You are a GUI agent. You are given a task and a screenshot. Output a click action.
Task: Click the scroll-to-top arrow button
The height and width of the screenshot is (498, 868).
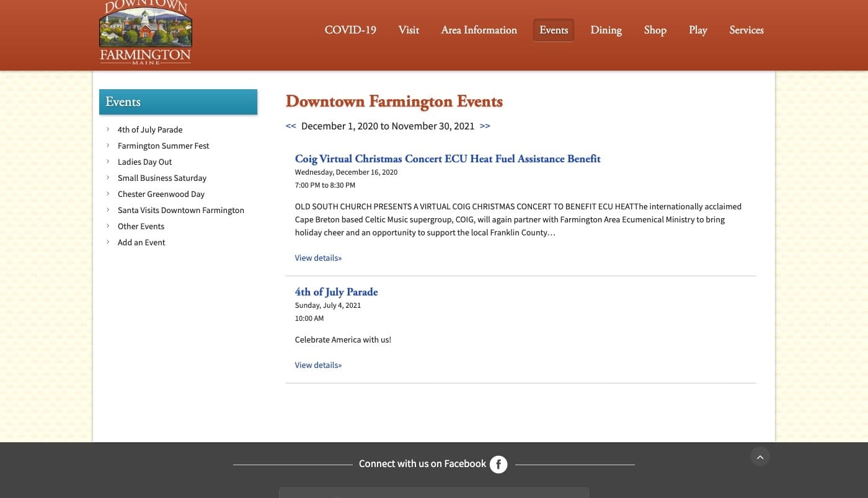[x=760, y=456]
